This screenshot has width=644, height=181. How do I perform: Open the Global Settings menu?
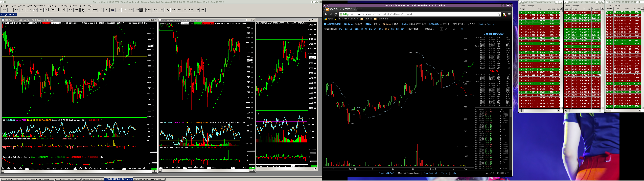[61, 6]
